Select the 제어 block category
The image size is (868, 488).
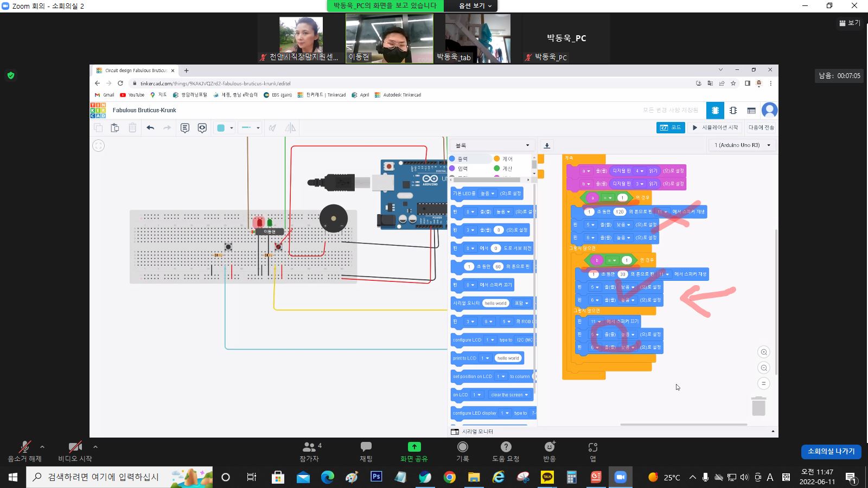[x=507, y=159]
